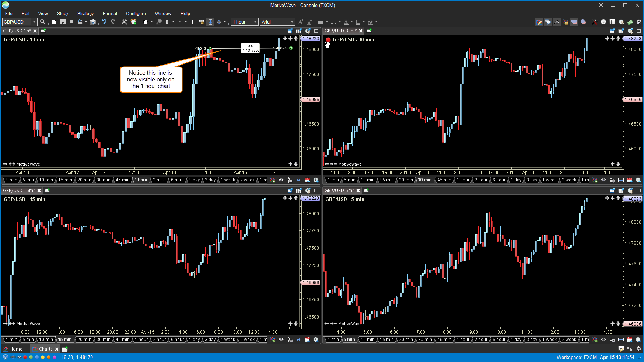This screenshot has width=644, height=362.
Task: Expand the hand tool dropdown arrow
Action: (x=151, y=22)
